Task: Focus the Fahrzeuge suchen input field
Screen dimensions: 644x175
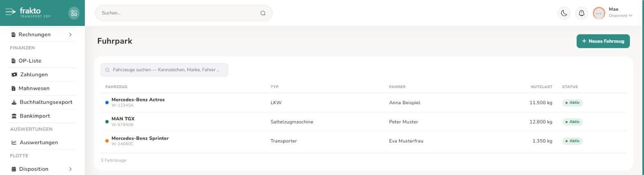Action: [x=164, y=70]
